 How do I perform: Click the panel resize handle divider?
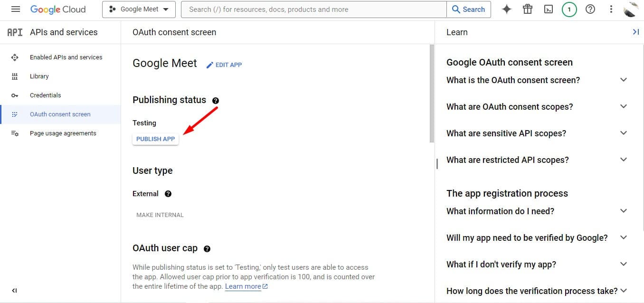[x=437, y=163]
